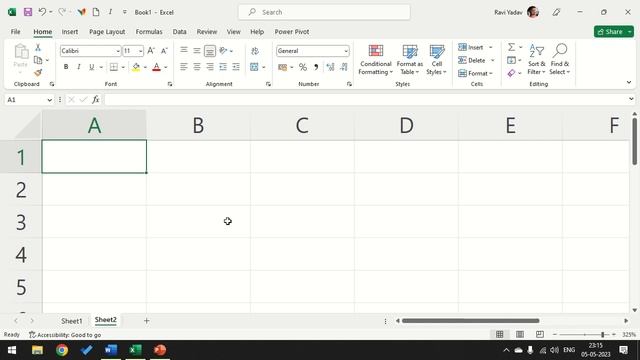Click the Name Box showing A1
Screen dimensions: 640x360
(29, 100)
